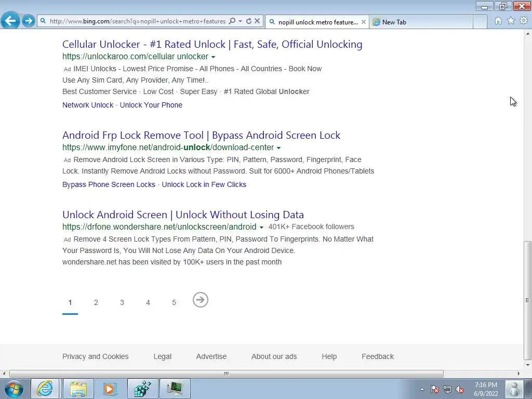Open the Network Unlock sitelink
Image resolution: width=532 pixels, height=399 pixels.
[88, 105]
